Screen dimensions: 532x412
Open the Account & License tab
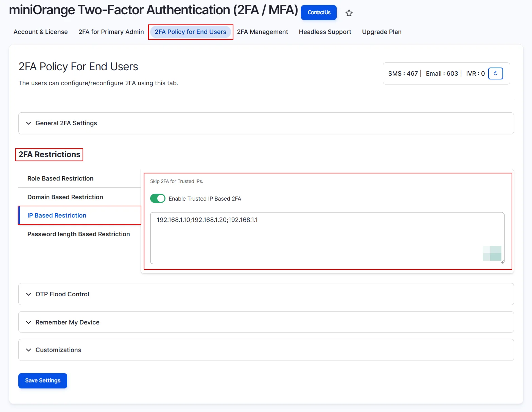coord(41,32)
